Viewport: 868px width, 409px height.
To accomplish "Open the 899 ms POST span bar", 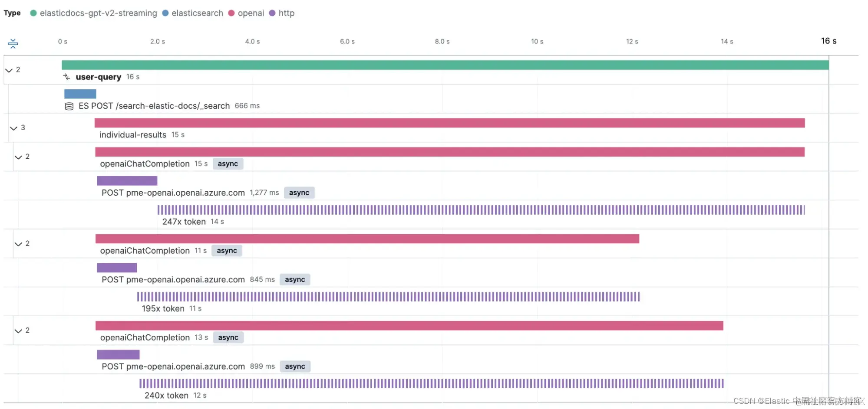I will [118, 355].
